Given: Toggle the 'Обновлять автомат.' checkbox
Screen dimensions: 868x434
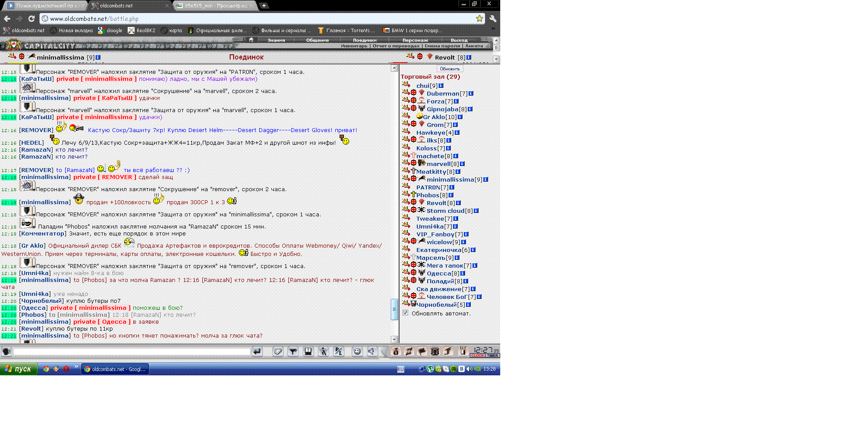Looking at the screenshot, I should point(406,313).
